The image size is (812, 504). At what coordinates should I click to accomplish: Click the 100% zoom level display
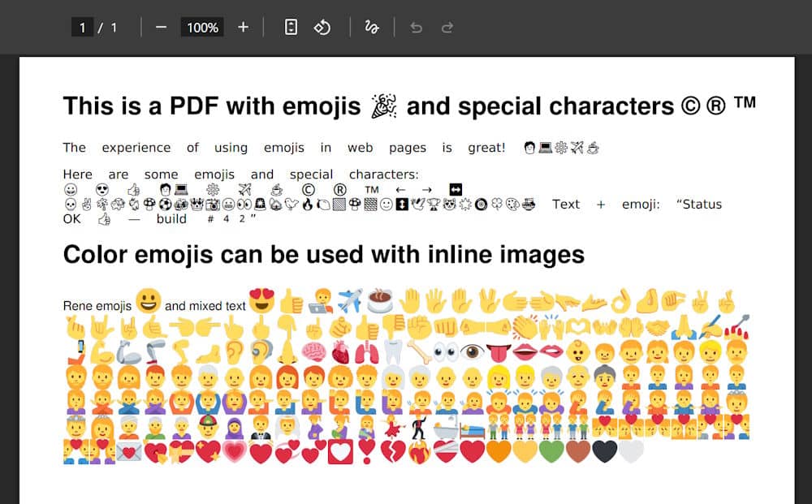pos(202,27)
